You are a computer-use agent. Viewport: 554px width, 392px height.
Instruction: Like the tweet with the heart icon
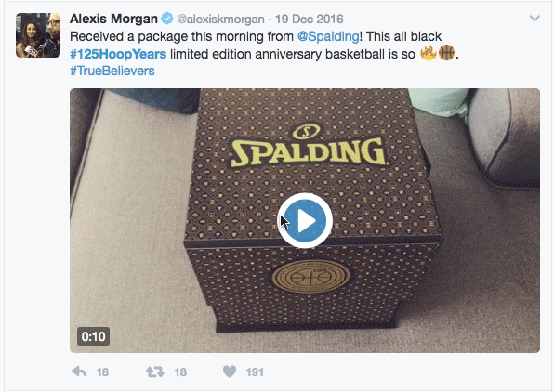point(230,372)
